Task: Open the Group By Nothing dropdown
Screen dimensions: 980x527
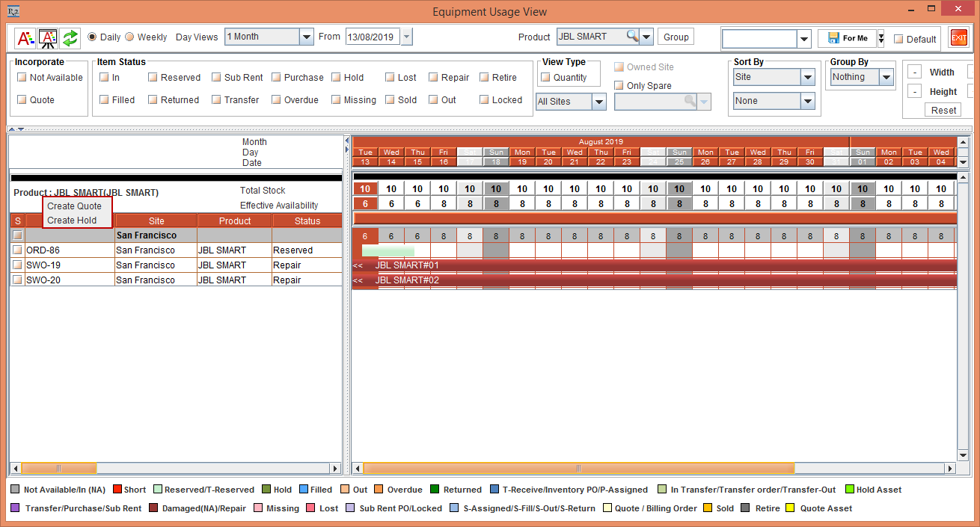Action: click(886, 77)
